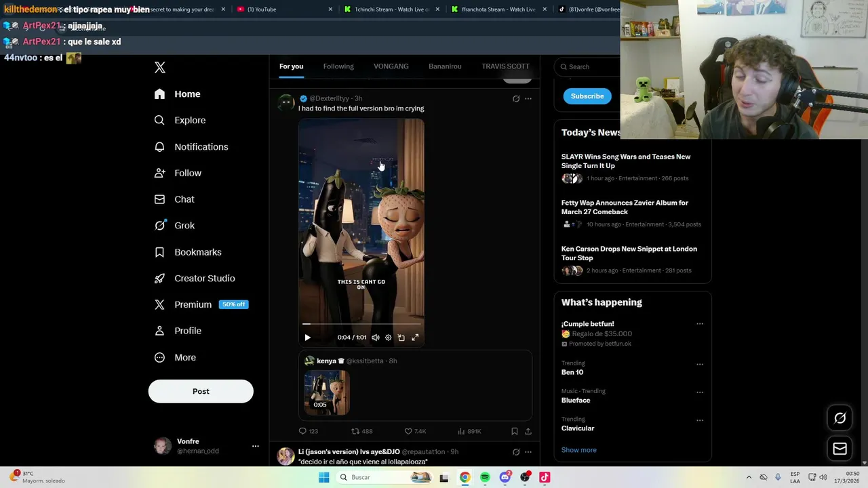Open Discord from the taskbar
This screenshot has width=868, height=488.
click(505, 477)
